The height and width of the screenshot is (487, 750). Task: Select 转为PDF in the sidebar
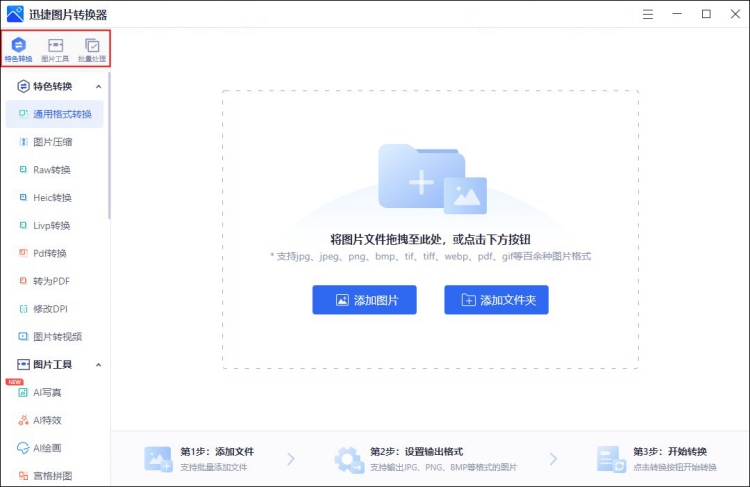coord(52,281)
